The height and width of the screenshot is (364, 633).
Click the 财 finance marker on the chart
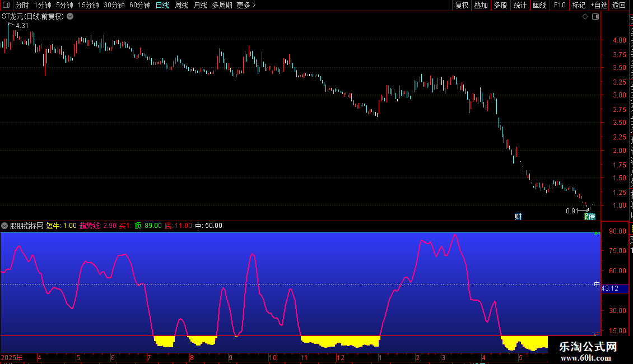tap(518, 217)
